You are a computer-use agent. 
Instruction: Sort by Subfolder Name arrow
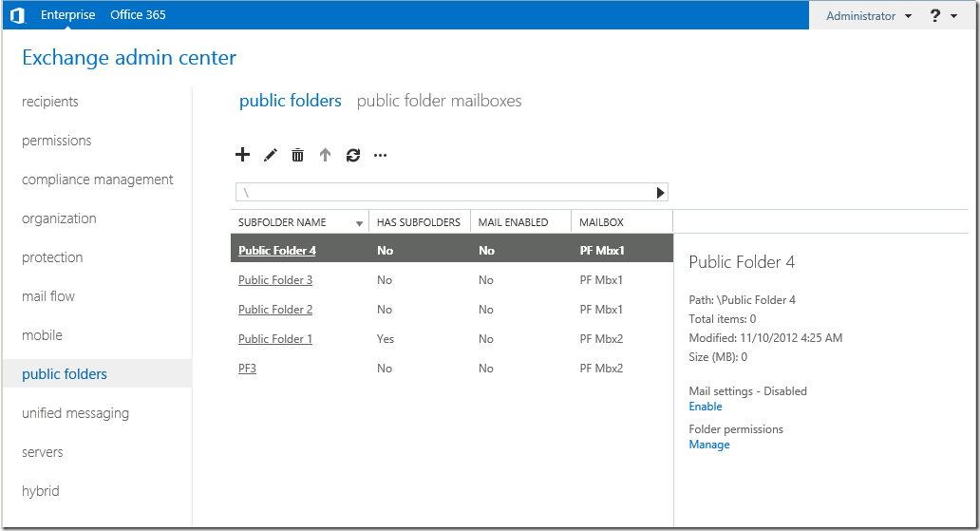pyautogui.click(x=359, y=223)
